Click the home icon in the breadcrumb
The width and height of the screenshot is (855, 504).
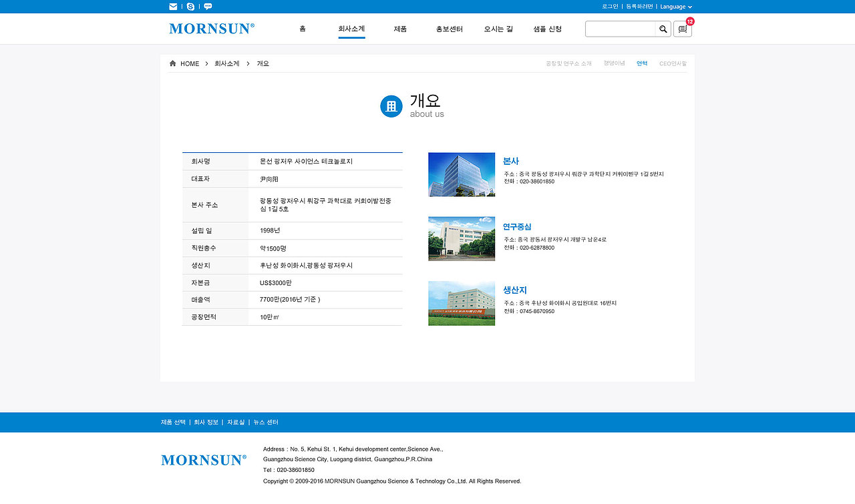coord(173,63)
